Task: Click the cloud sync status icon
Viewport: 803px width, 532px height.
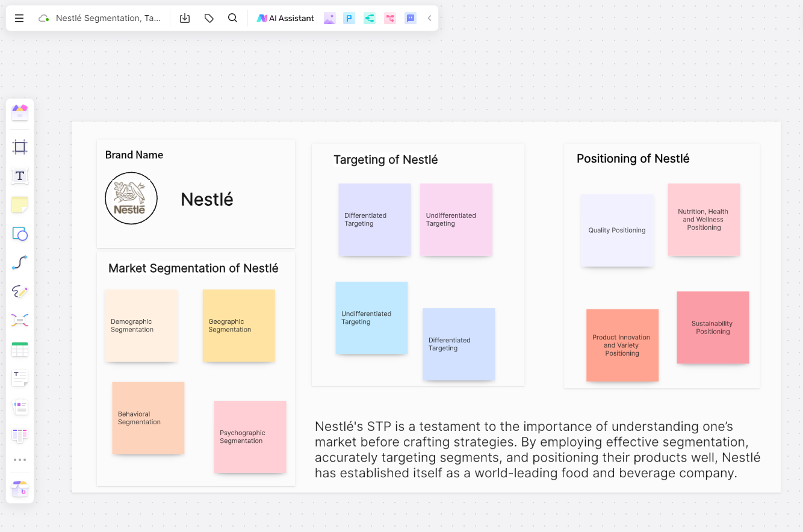Action: 43,18
